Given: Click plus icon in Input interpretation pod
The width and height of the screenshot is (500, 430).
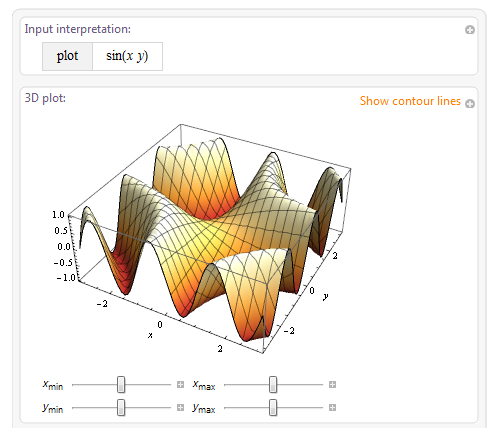Looking at the screenshot, I should click(470, 30).
